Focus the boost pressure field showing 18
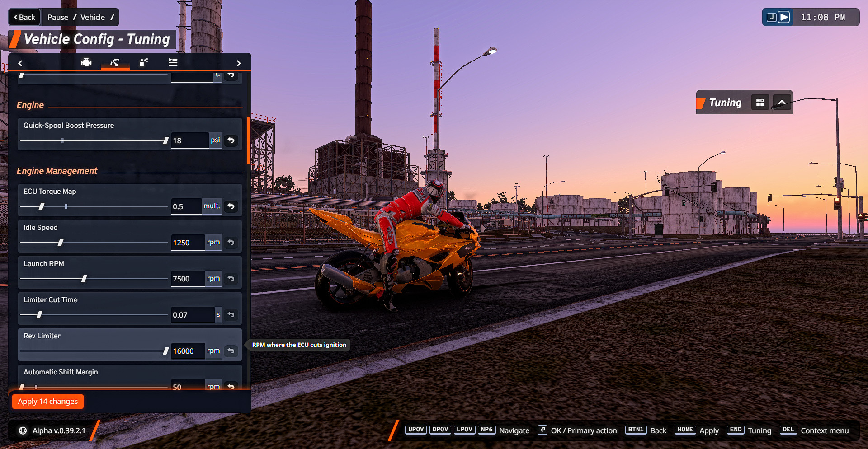 (x=189, y=140)
